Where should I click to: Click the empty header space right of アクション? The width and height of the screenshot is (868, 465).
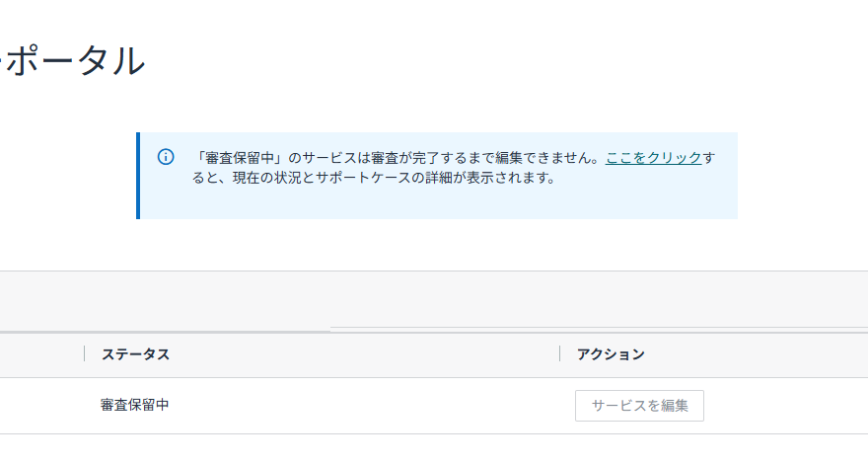(x=759, y=354)
